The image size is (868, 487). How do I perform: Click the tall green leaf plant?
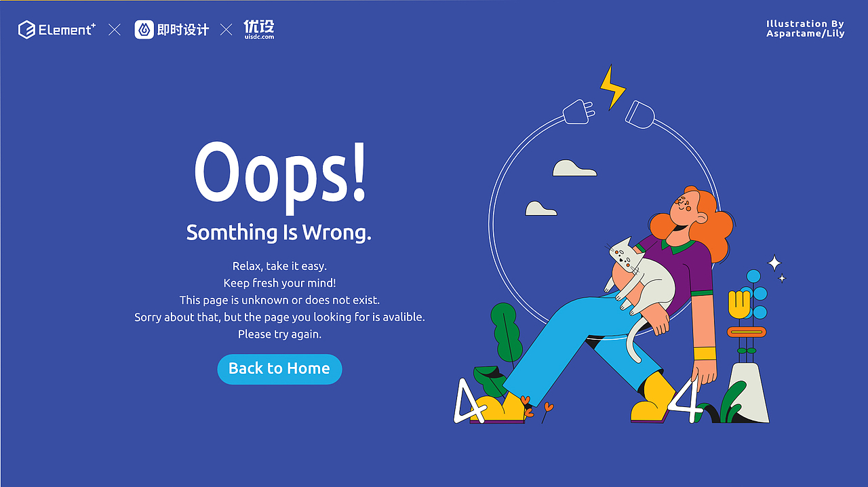pyautogui.click(x=506, y=333)
